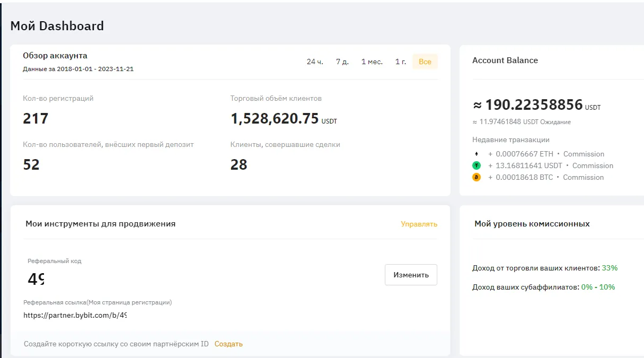Screen dimensions: 644x358
Task: Click the "Изменить" button
Action: (x=411, y=274)
